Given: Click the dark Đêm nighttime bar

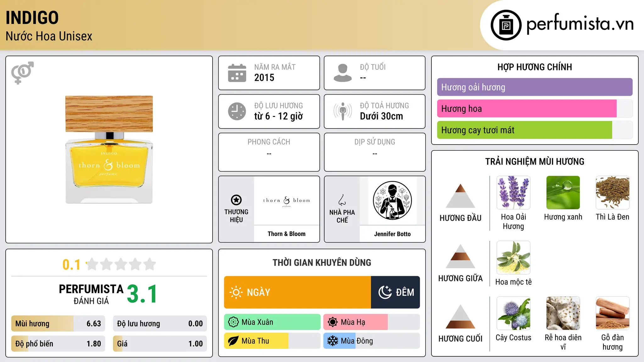Looking at the screenshot, I should 396,292.
